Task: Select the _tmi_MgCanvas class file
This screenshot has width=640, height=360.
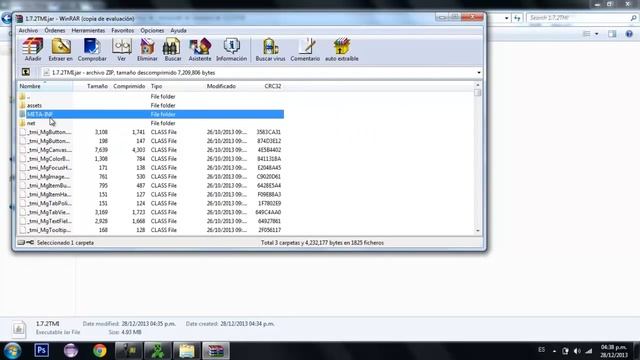Action: click(x=151, y=150)
